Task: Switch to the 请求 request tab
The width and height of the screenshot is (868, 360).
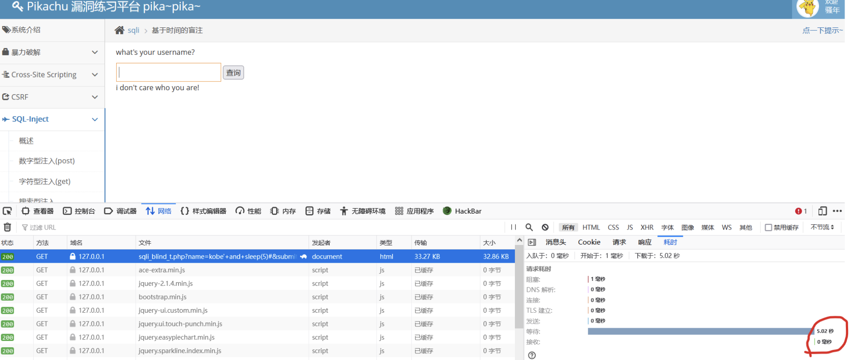Action: click(619, 242)
